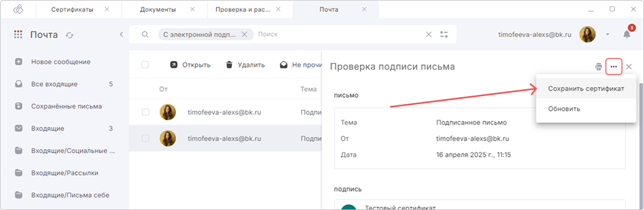Click the user avatar in header
This screenshot has width=644, height=210.
[x=588, y=34]
